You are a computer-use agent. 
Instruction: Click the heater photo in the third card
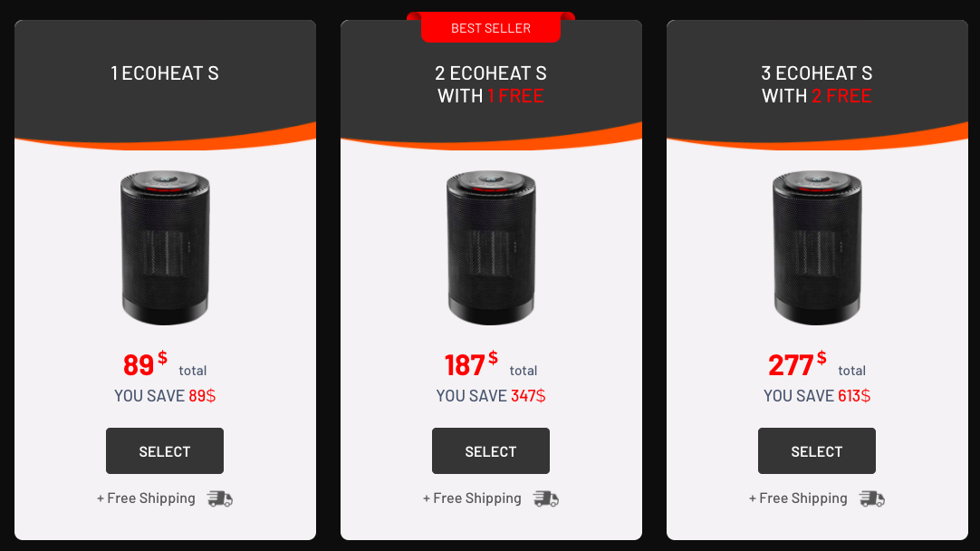click(x=818, y=247)
